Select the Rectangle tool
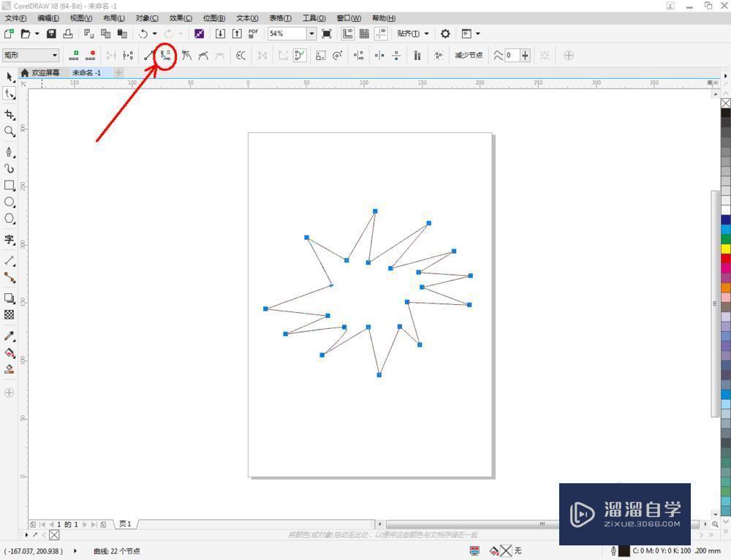The height and width of the screenshot is (560, 731). (10, 186)
